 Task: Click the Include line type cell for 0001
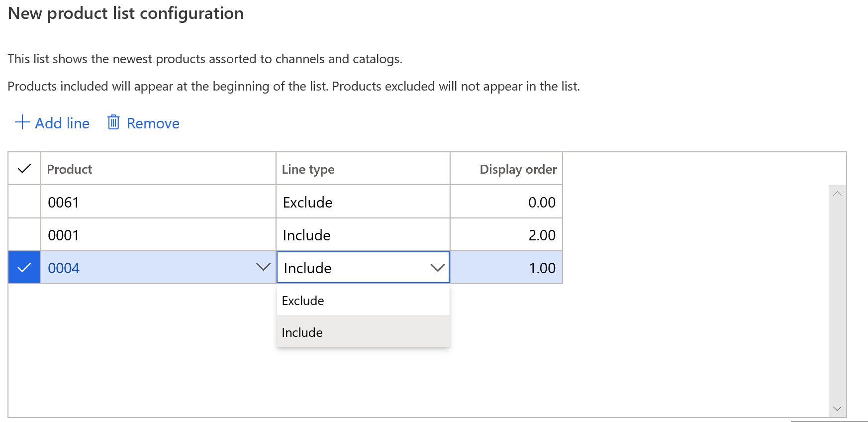(363, 234)
